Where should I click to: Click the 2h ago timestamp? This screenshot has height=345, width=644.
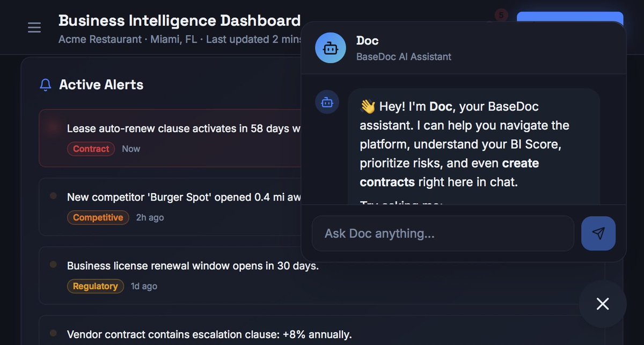tap(150, 217)
